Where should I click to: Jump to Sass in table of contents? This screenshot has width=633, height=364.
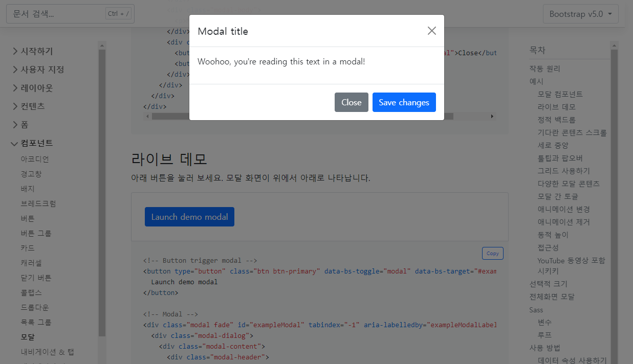pyautogui.click(x=536, y=310)
